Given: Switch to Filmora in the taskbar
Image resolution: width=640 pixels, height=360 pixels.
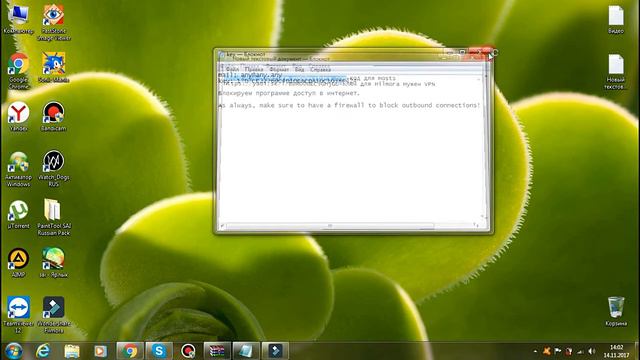Looking at the screenshot, I should click(275, 351).
